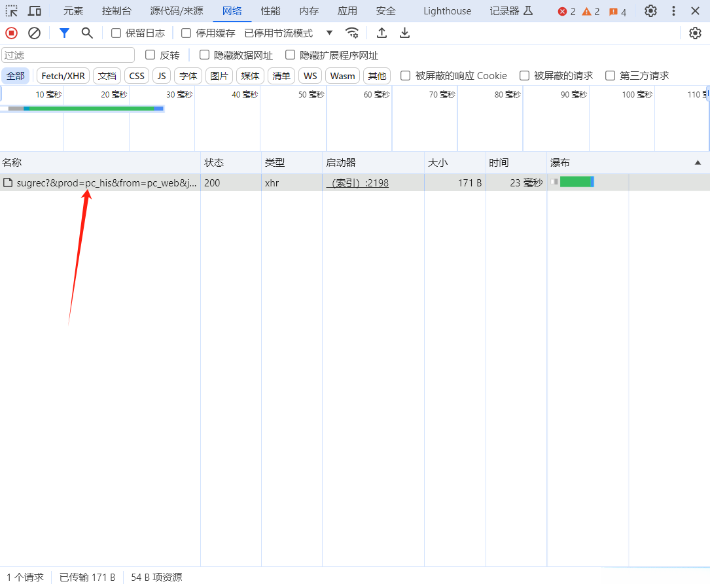Filter by Fetch/XHR requests

point(63,76)
